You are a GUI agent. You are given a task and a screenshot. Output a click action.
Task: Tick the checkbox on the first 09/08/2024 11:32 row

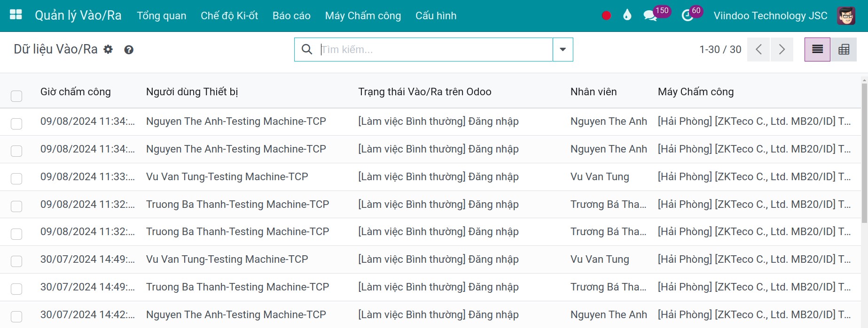point(16,206)
